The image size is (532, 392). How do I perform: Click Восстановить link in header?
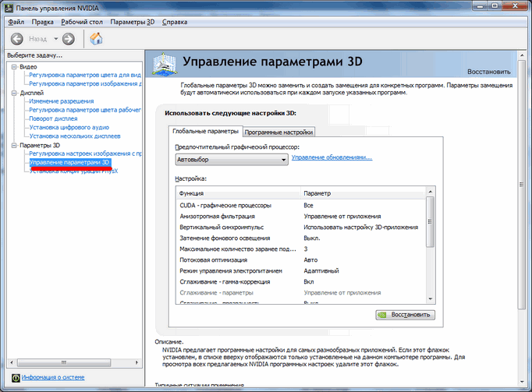(489, 72)
